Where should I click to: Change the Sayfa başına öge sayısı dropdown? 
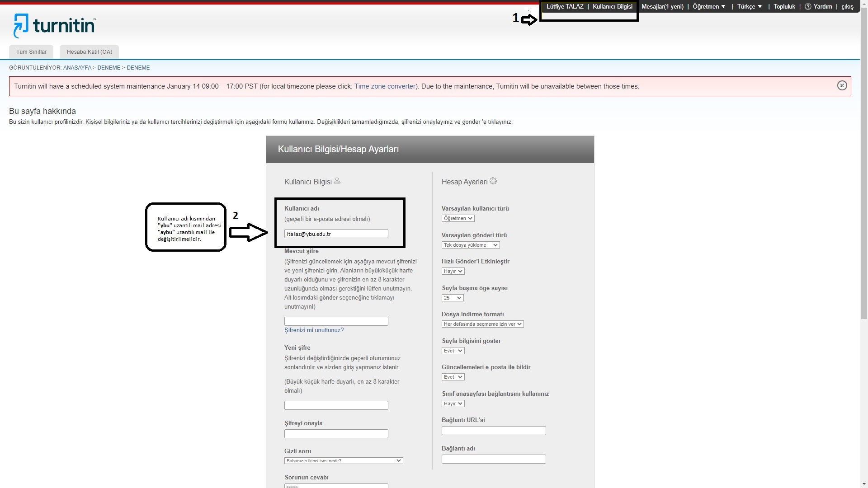(452, 298)
